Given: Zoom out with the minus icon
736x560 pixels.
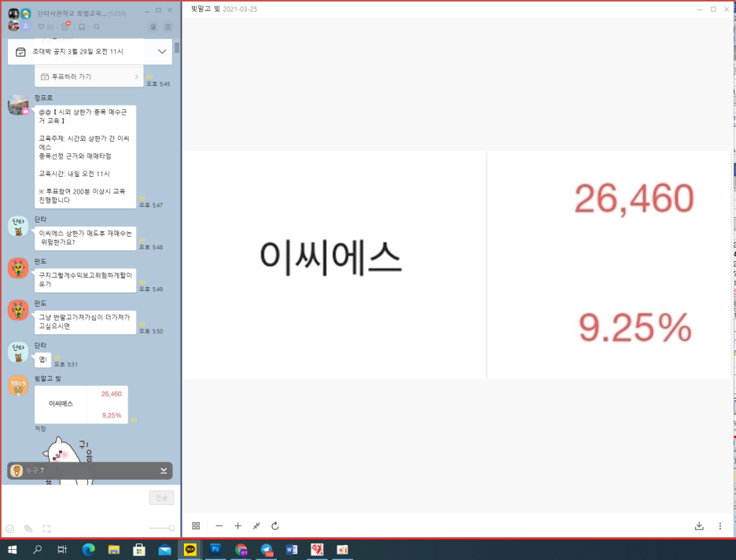Looking at the screenshot, I should point(219,526).
